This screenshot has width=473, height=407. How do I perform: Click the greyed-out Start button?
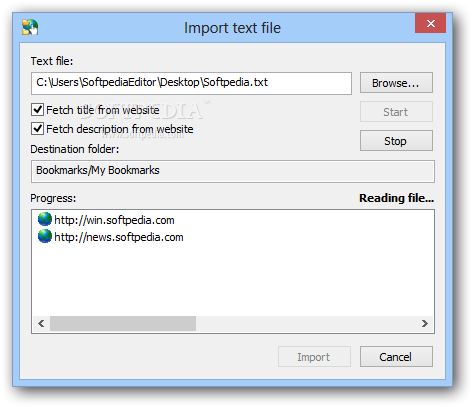(396, 112)
